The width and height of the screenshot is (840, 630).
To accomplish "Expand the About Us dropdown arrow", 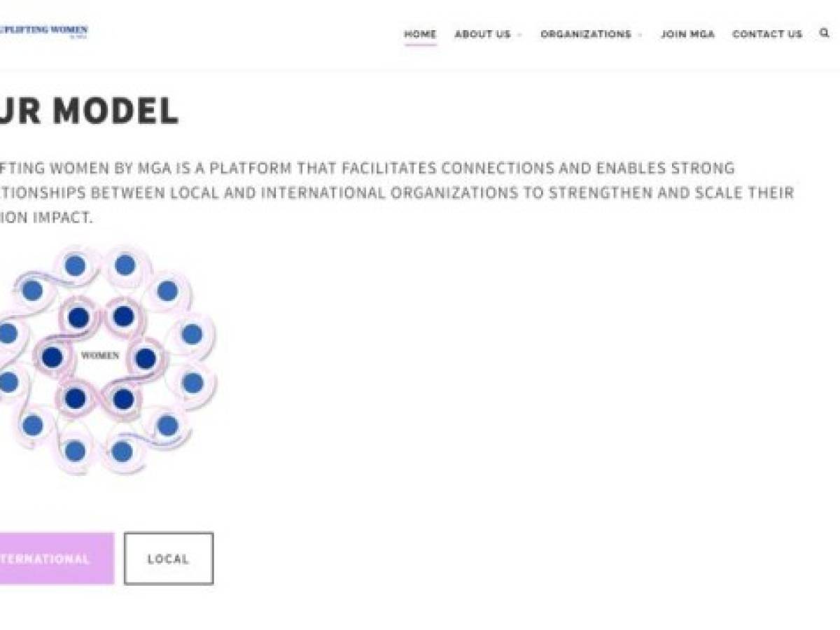I will point(519,34).
